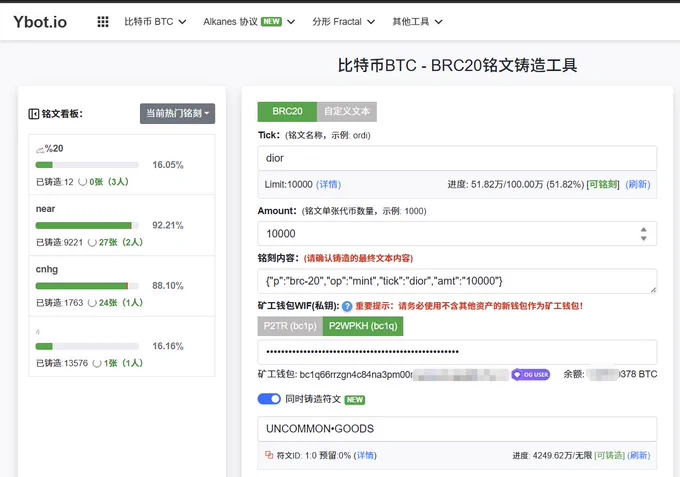
Task: Decrease Amount with the down stepper arrow
Action: coord(644,238)
